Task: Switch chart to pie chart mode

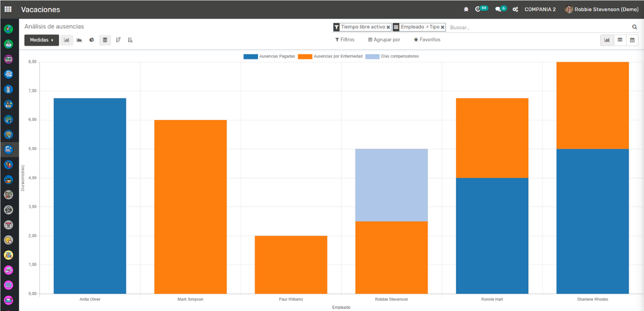Action: tap(92, 40)
